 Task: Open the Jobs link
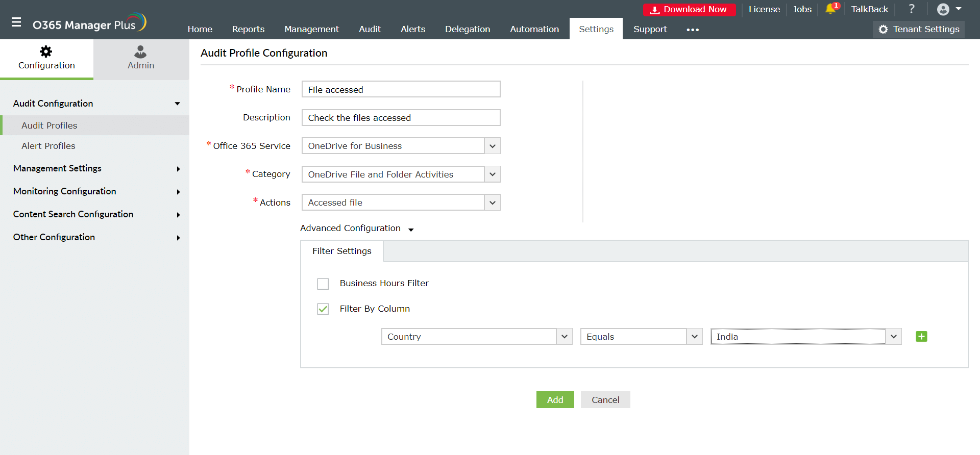point(802,9)
